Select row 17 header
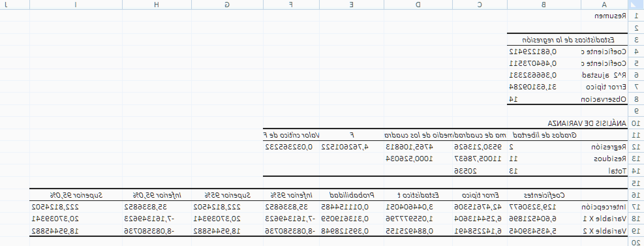 [636, 207]
